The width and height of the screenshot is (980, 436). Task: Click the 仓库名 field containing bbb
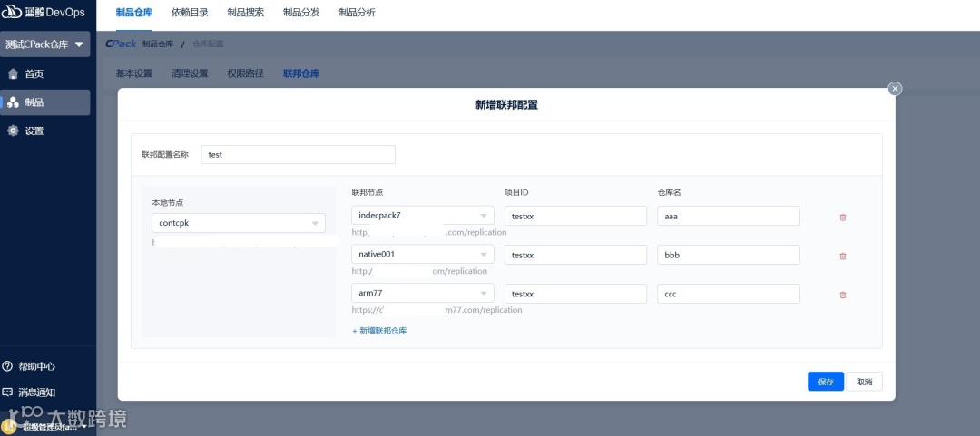point(729,254)
